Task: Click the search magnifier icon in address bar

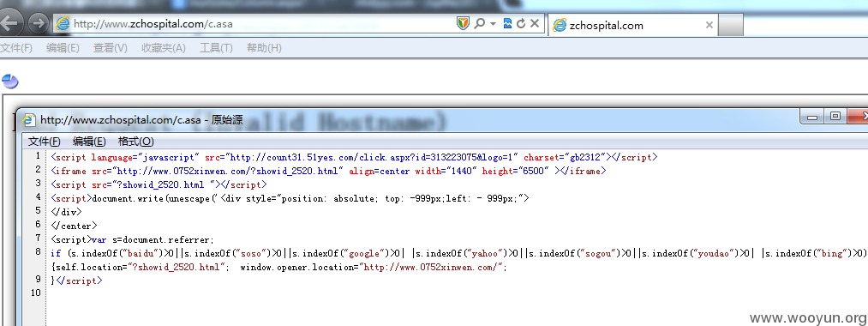Action: [479, 23]
